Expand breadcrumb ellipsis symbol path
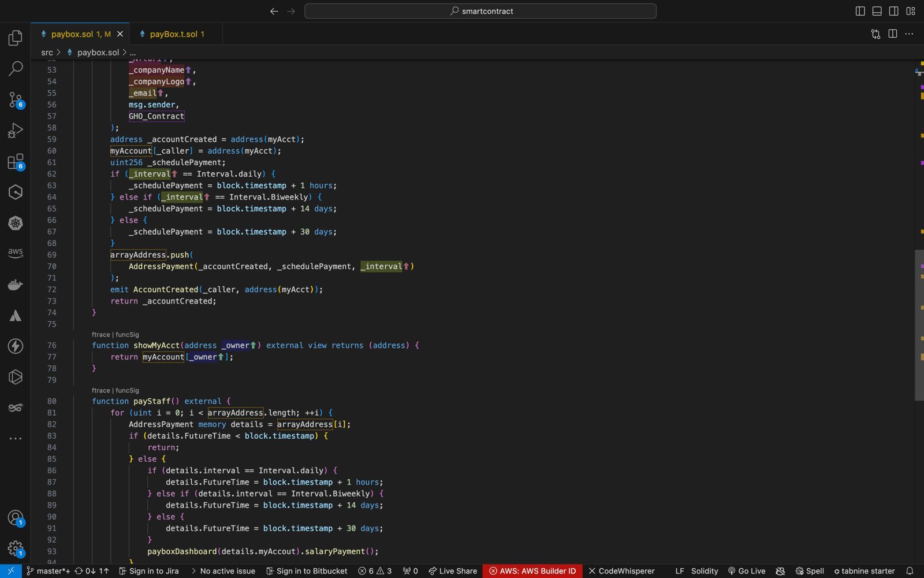924x578 pixels. [133, 53]
